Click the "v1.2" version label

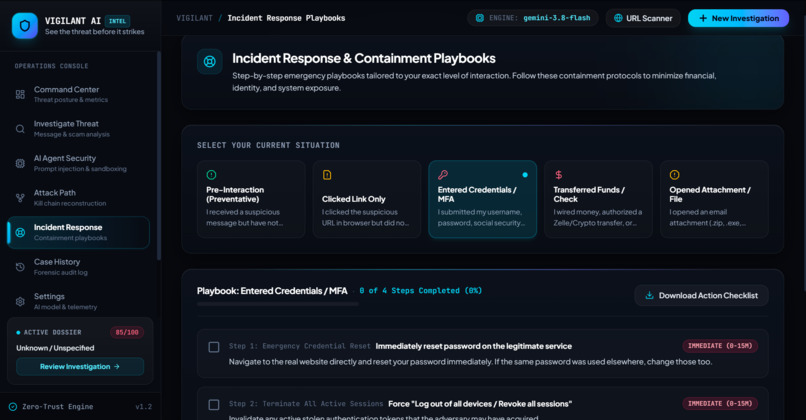tap(143, 407)
